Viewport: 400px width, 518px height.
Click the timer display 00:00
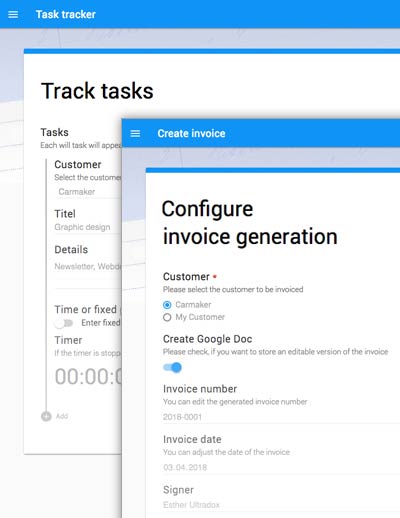(x=88, y=377)
